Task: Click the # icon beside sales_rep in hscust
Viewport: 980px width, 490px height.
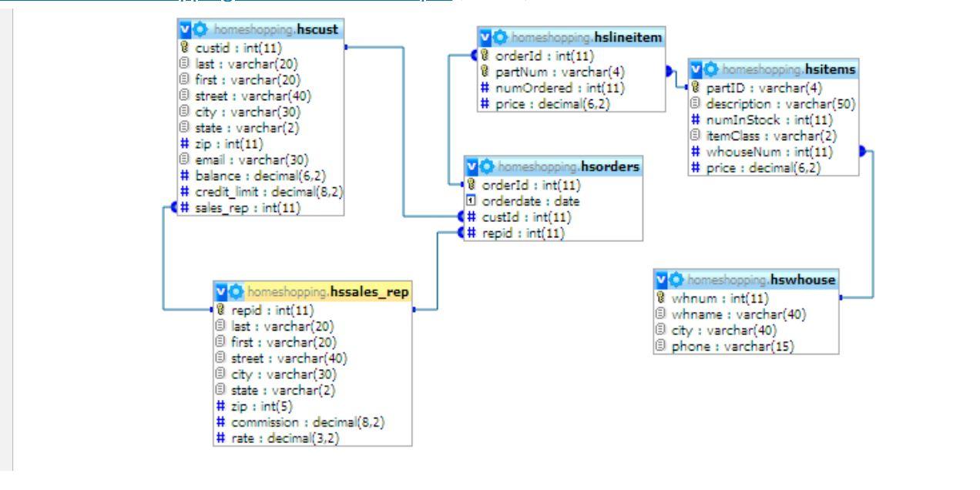Action: (185, 206)
